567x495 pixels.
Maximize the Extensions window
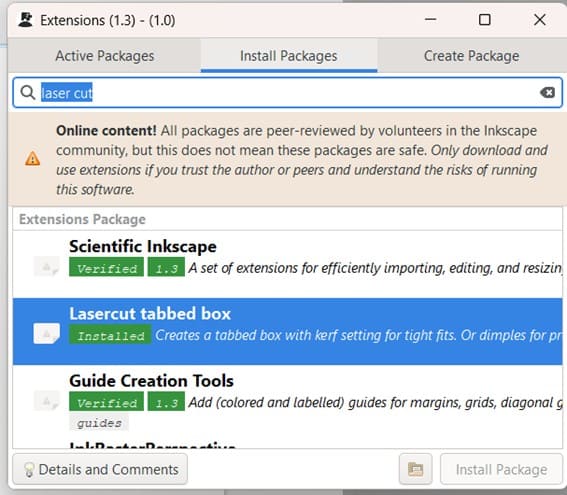[x=485, y=20]
